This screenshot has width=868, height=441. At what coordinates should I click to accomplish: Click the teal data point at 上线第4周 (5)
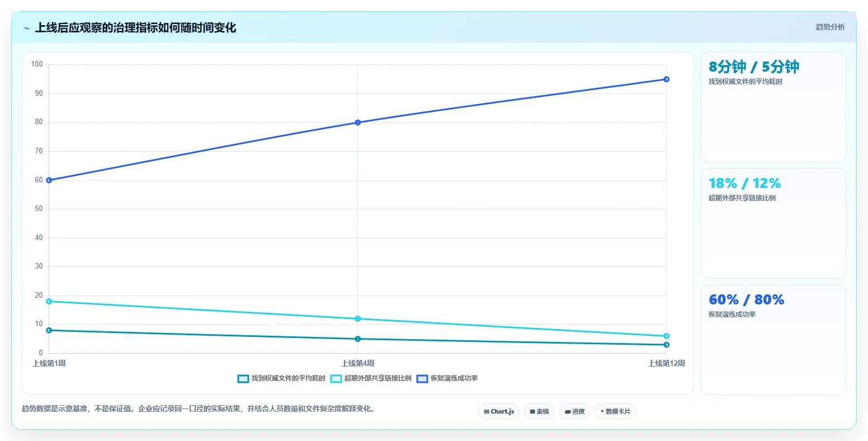click(x=358, y=339)
